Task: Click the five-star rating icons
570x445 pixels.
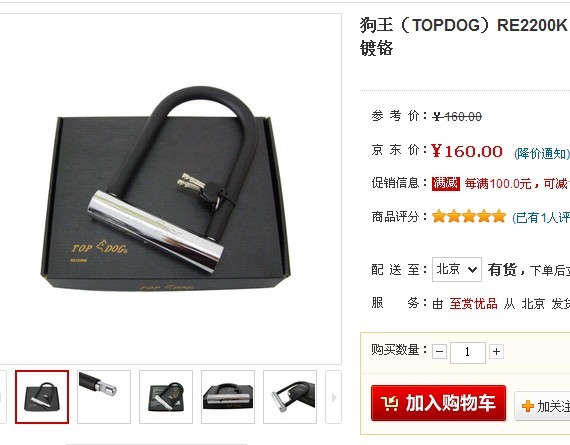Action: coord(469,216)
